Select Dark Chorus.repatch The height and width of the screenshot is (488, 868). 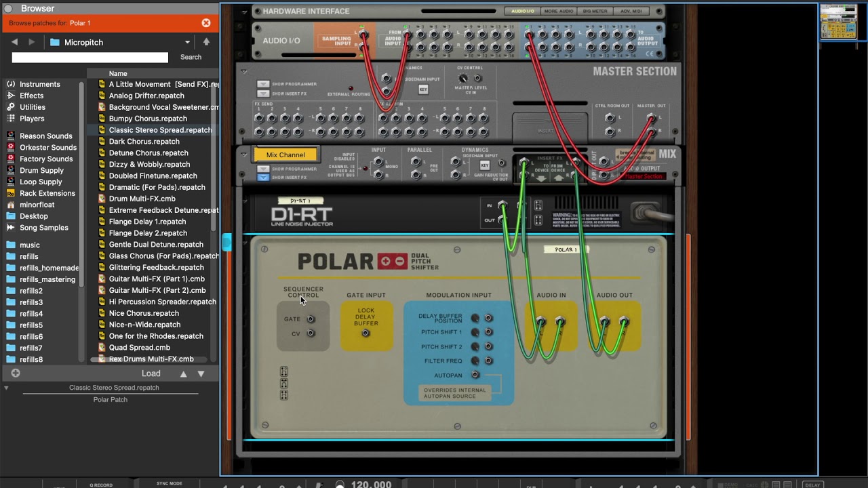(144, 142)
